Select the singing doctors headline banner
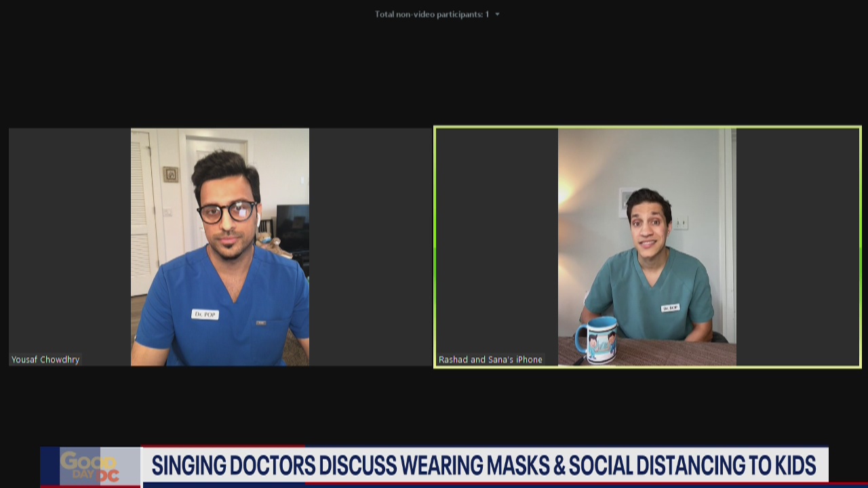Image resolution: width=868 pixels, height=488 pixels. [x=481, y=466]
